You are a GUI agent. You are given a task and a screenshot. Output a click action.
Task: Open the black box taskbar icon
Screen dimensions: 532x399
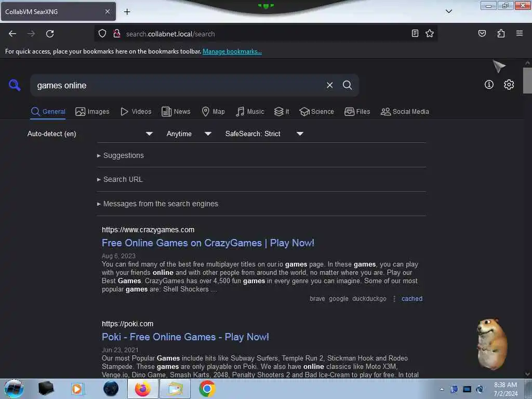(x=46, y=389)
